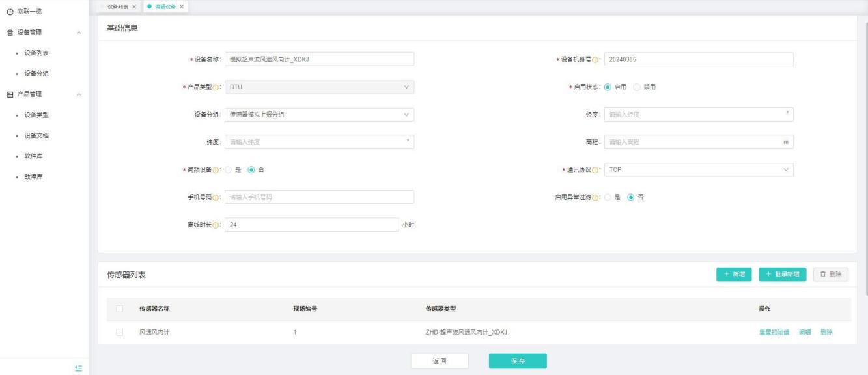This screenshot has width=868, height=375.
Task: Click the info icon next to 离线时长
Action: 216,225
